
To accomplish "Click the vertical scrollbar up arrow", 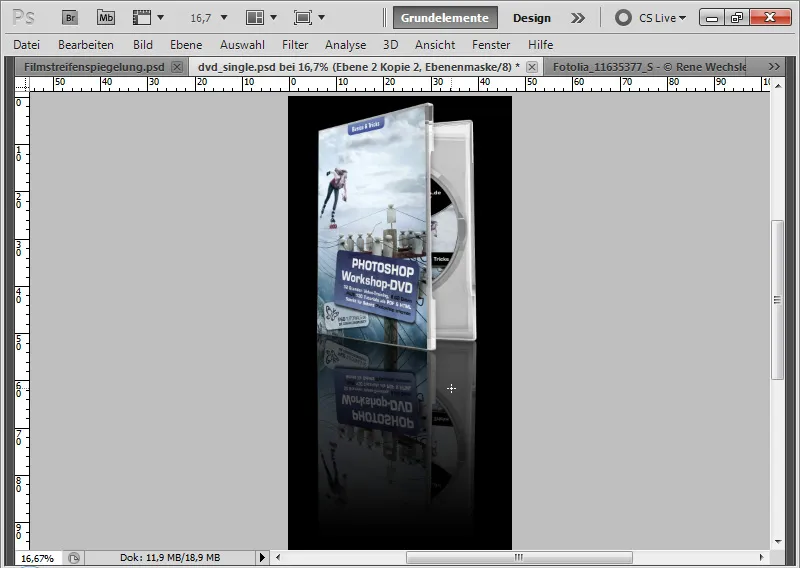I will (x=778, y=86).
